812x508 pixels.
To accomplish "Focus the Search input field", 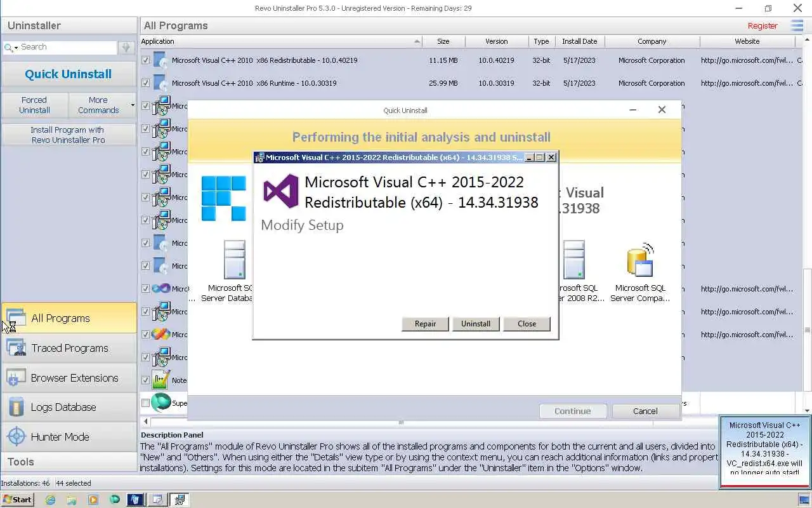I will pyautogui.click(x=68, y=47).
